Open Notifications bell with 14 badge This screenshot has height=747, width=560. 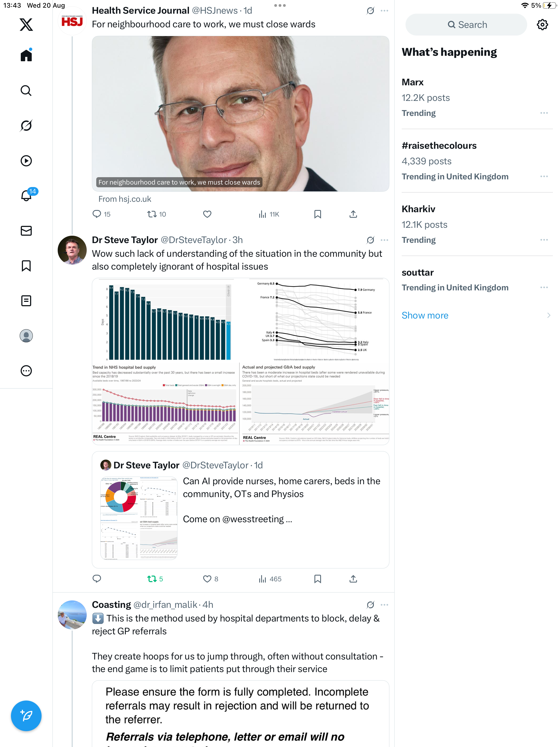click(26, 195)
